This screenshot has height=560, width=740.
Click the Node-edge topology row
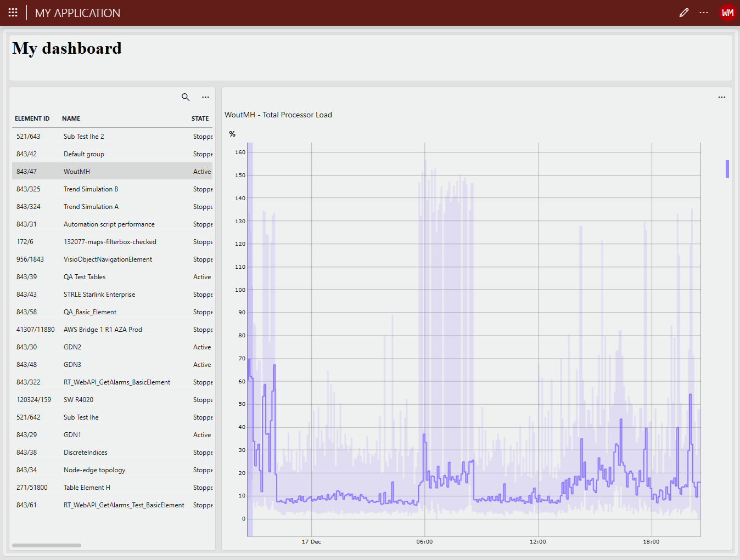[x=94, y=470]
